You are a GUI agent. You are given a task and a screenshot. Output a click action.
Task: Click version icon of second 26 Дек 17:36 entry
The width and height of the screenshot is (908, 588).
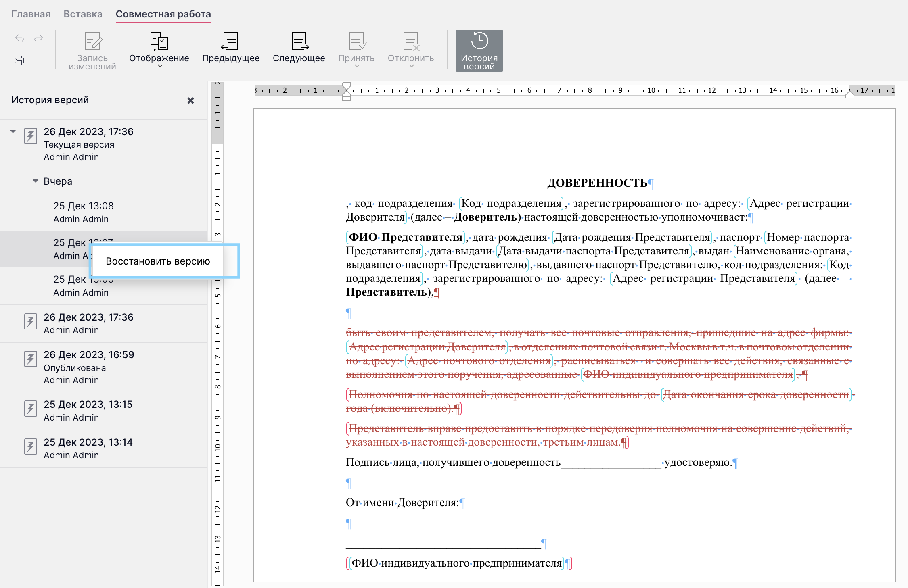(x=31, y=321)
